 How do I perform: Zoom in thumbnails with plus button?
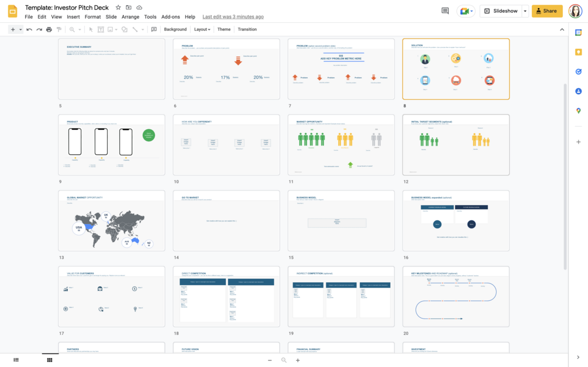[298, 360]
